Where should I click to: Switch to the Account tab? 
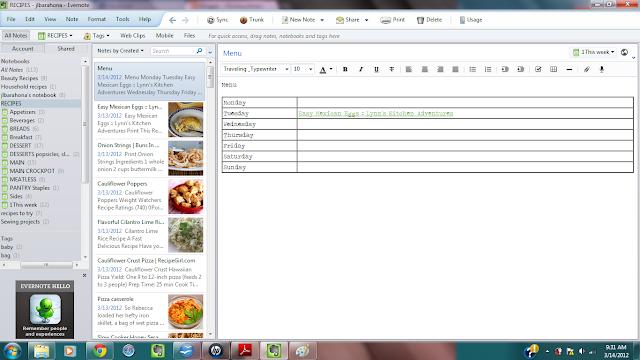[x=22, y=49]
